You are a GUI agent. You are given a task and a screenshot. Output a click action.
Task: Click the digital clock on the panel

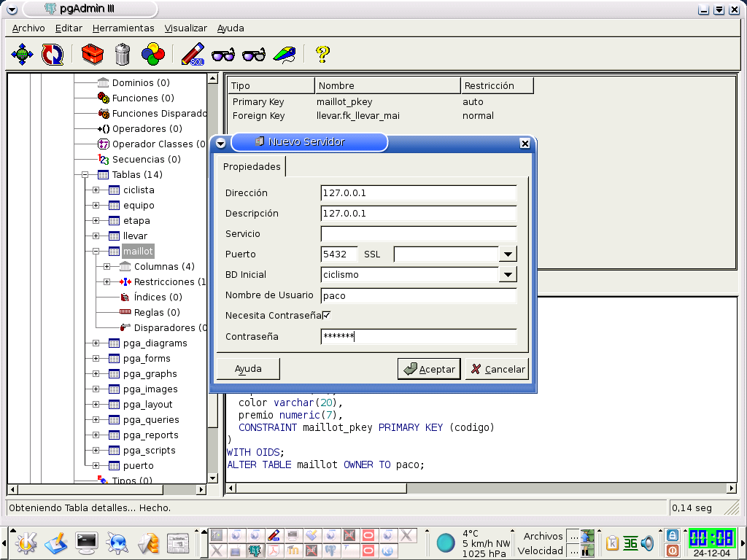[x=711, y=539]
